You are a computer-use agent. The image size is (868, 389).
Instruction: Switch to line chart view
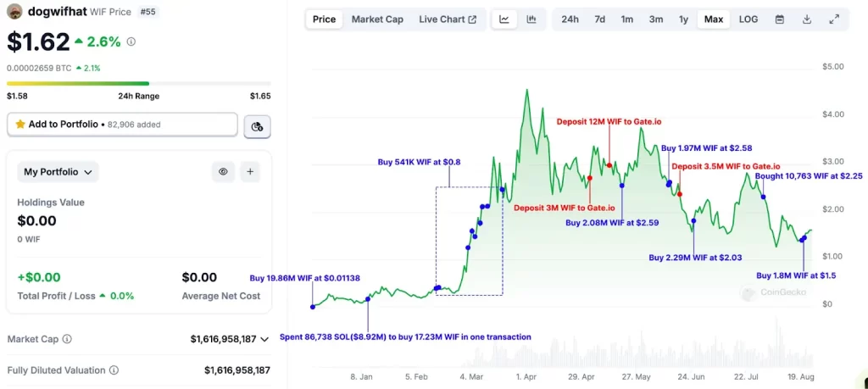[504, 19]
